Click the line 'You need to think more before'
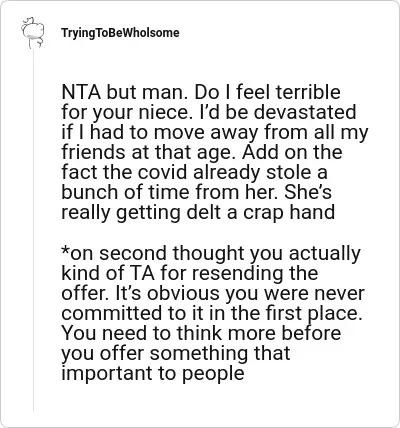400x428 pixels. coord(201,333)
